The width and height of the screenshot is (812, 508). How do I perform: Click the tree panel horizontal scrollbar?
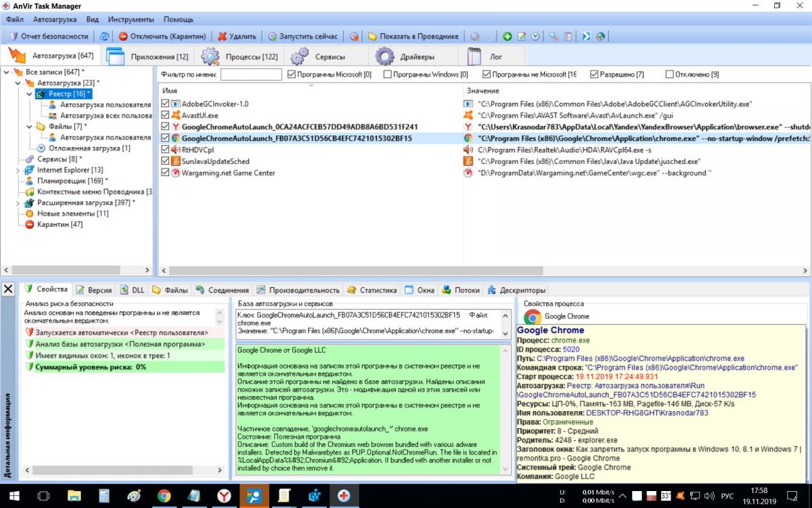coord(68,270)
